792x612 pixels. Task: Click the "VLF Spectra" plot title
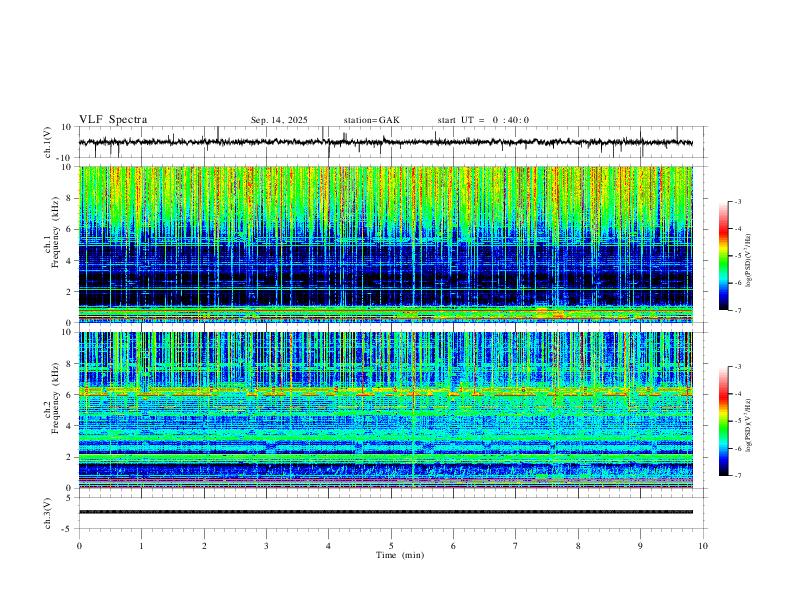click(113, 120)
